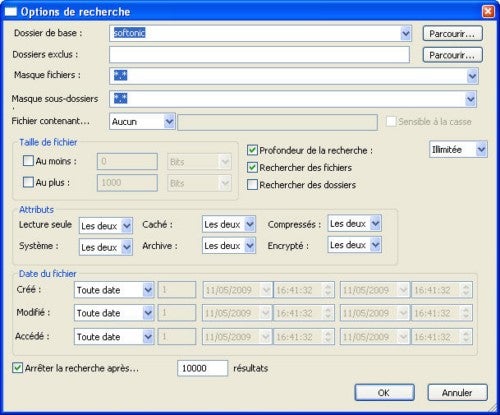Open the Encrypté attribute dropdown

[x=375, y=245]
